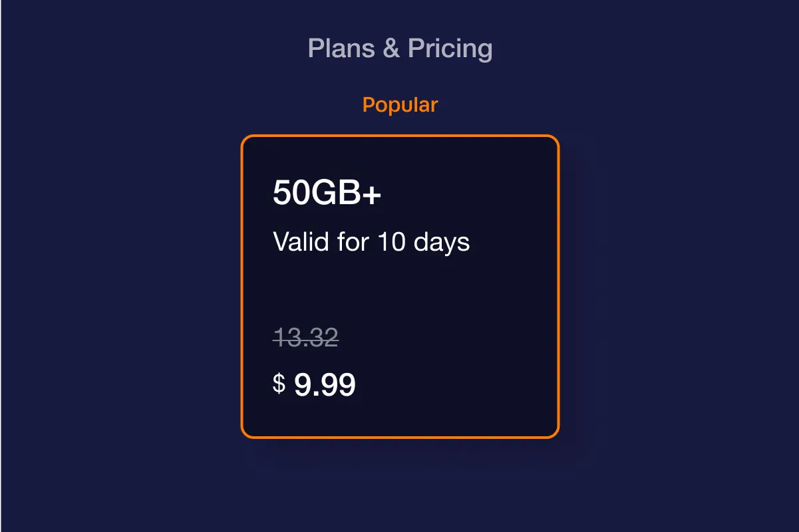This screenshot has height=532, width=799.
Task: Click the dollar sign symbol
Action: tap(279, 384)
